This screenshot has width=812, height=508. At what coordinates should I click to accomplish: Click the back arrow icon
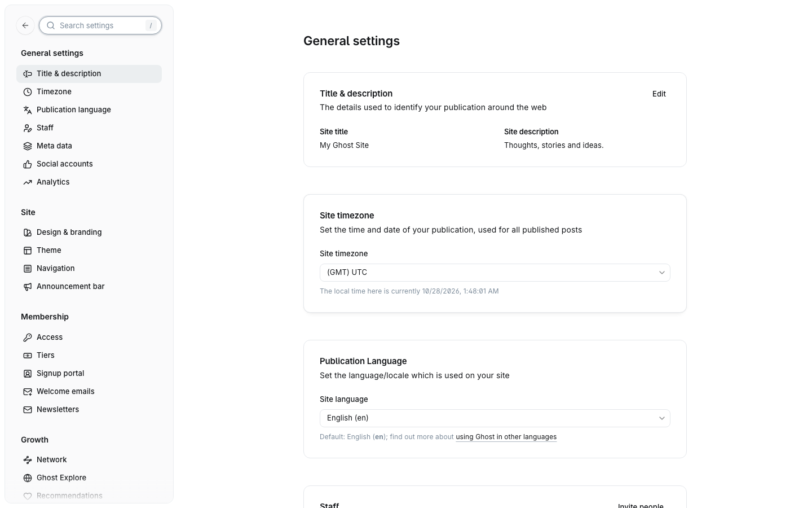coord(25,25)
